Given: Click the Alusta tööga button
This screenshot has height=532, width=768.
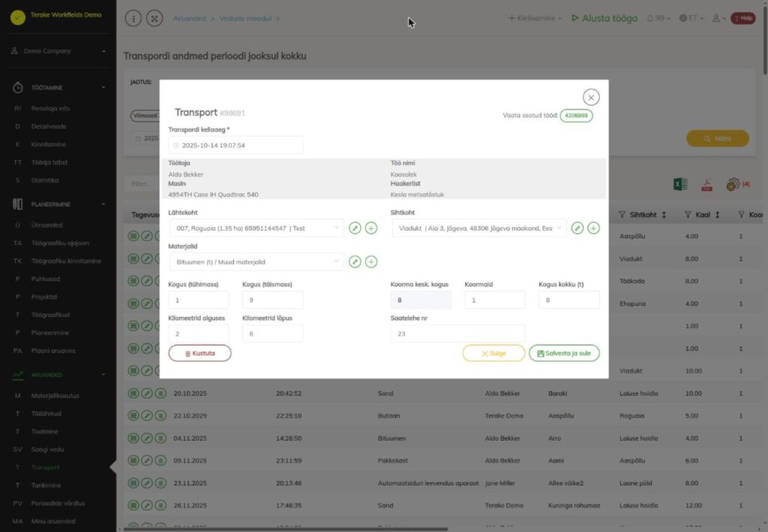Looking at the screenshot, I should click(x=605, y=18).
